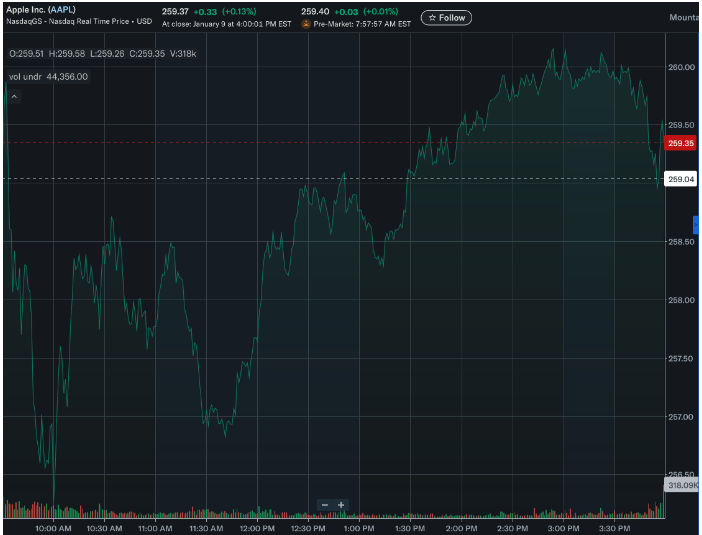
Task: Click the 10:00 AM time axis label
Action: 52,527
